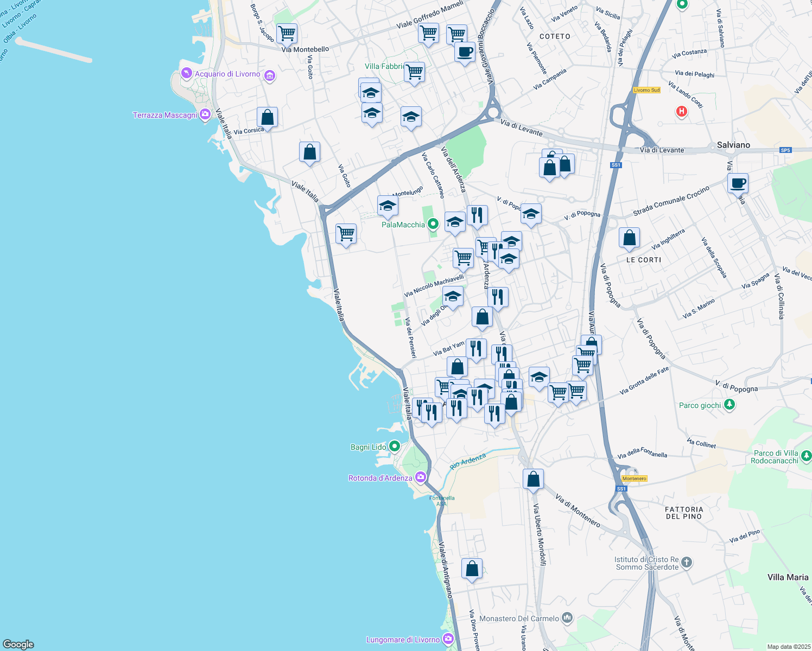Click the photo marker at Rotonda d'Ardenza
Screen dimensions: 812x651
pyautogui.click(x=420, y=477)
